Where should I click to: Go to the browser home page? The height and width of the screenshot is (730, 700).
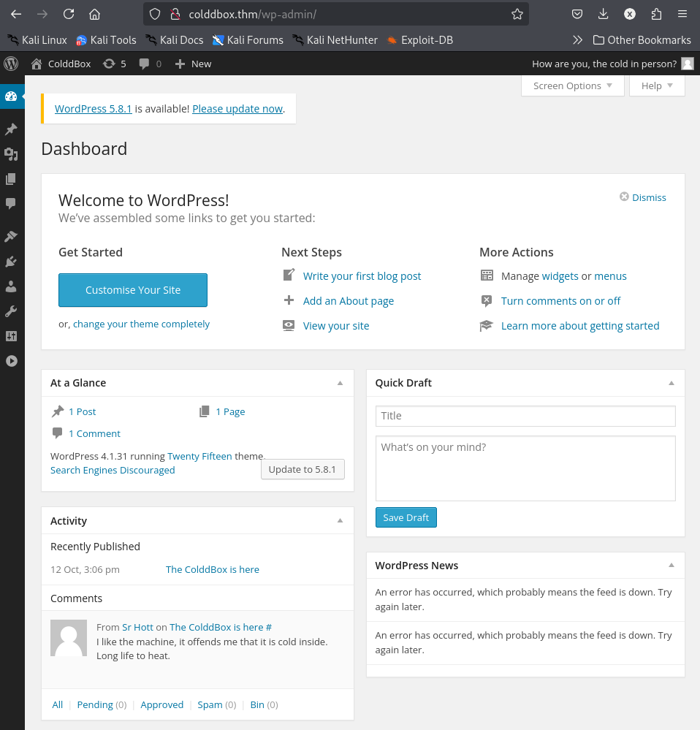coord(94,15)
